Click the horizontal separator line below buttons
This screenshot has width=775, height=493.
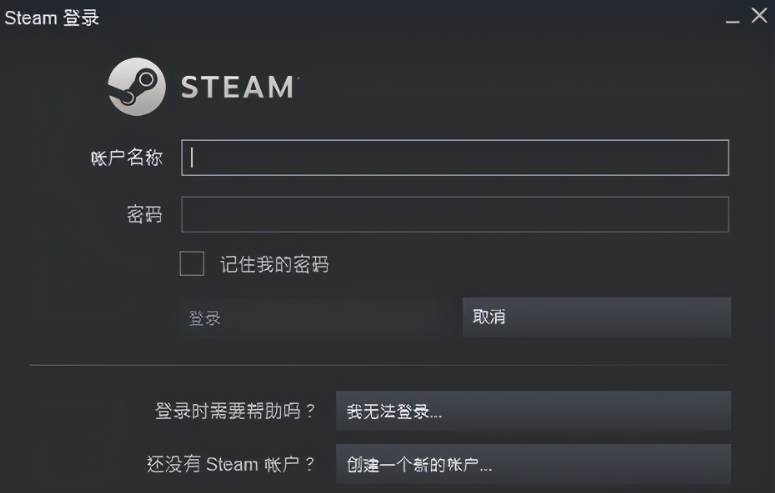tap(380, 366)
